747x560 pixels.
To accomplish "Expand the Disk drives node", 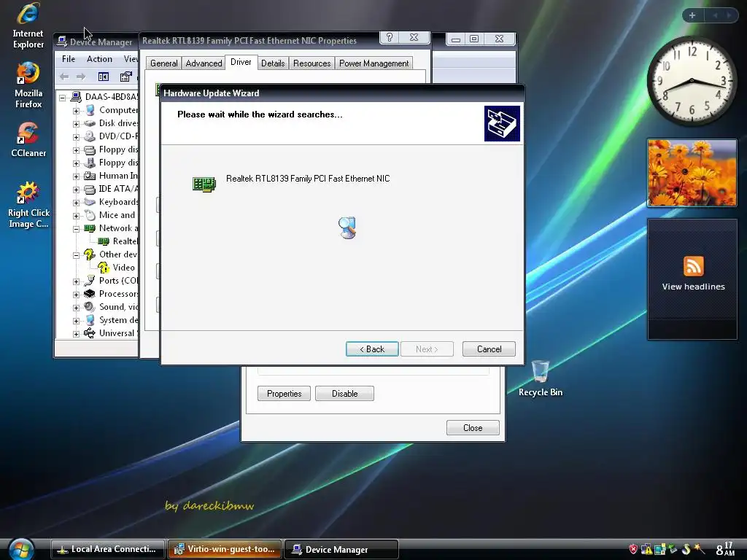I will point(76,124).
